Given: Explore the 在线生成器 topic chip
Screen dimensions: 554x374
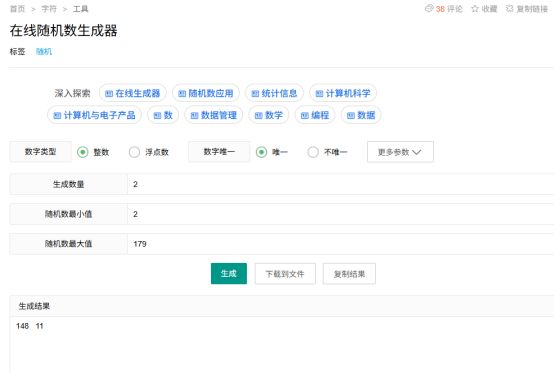Looking at the screenshot, I should [x=133, y=93].
